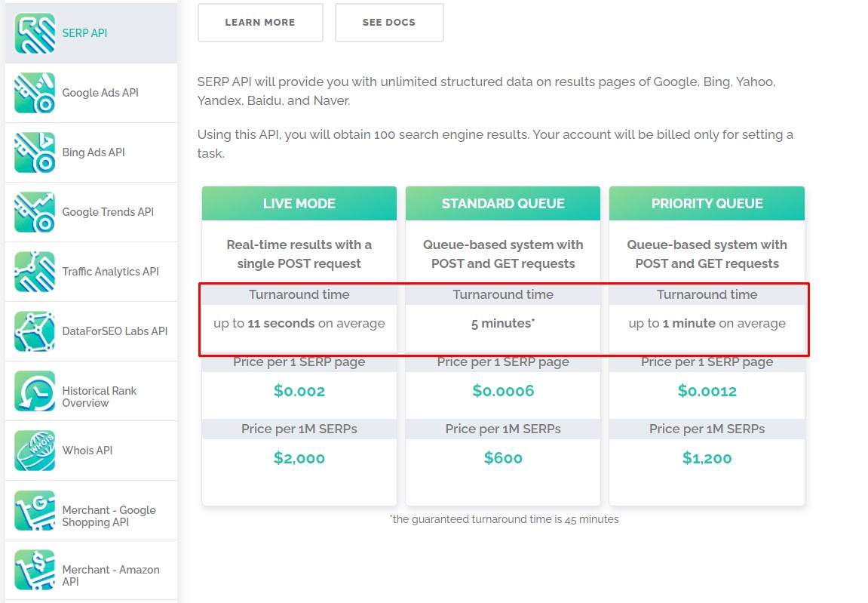Click the Bing Ads API icon
Viewport: 868px width, 603px height.
click(35, 152)
